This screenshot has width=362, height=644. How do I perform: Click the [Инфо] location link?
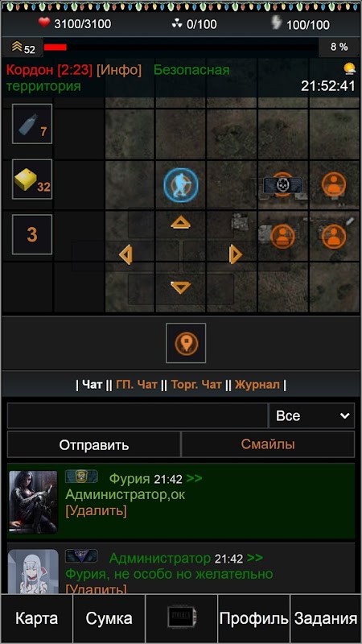click(x=119, y=70)
